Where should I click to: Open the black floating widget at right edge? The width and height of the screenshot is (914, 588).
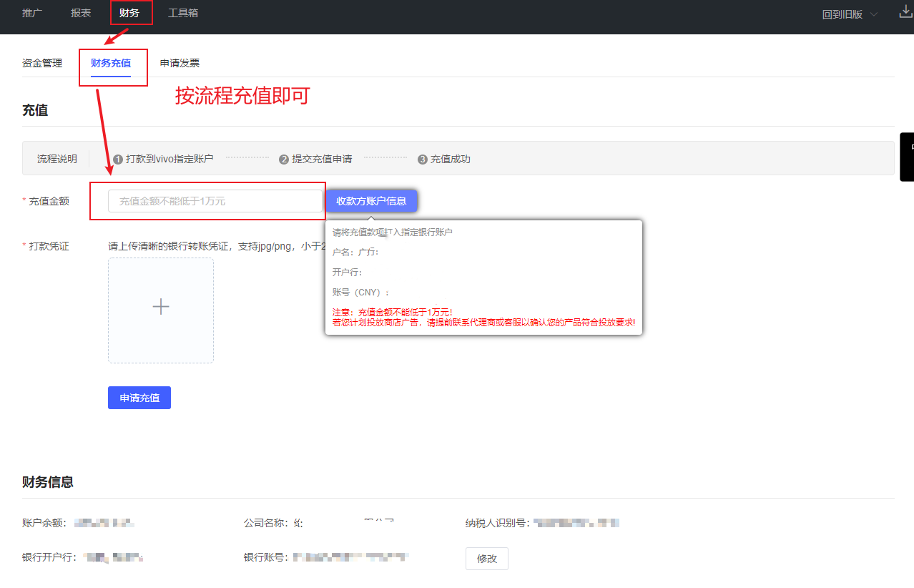(x=907, y=157)
